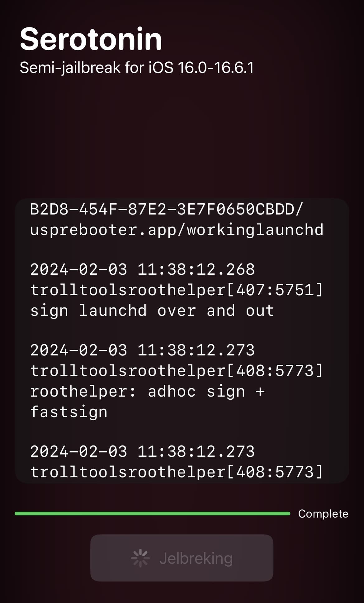The image size is (364, 603).
Task: Click the usprebooter.app/workinglaunchd log line
Action: click(x=177, y=230)
